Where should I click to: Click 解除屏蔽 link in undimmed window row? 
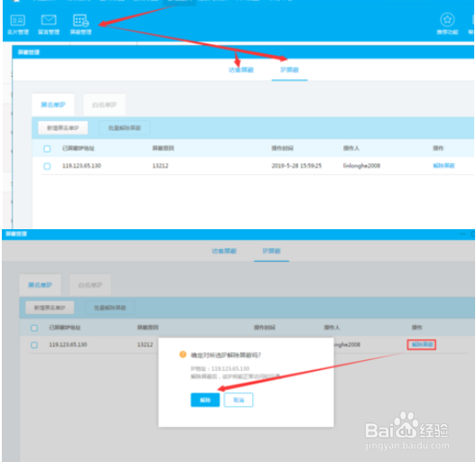(x=443, y=166)
